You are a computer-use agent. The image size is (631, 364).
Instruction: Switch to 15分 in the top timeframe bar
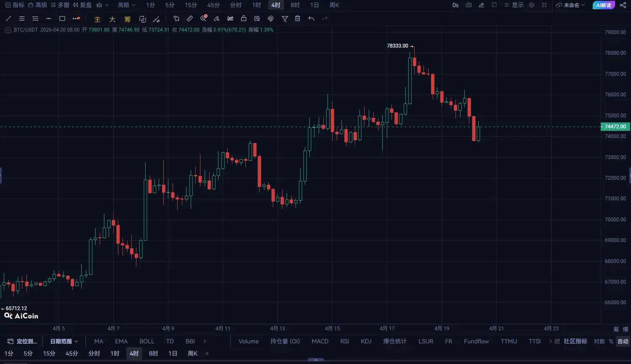click(x=191, y=5)
